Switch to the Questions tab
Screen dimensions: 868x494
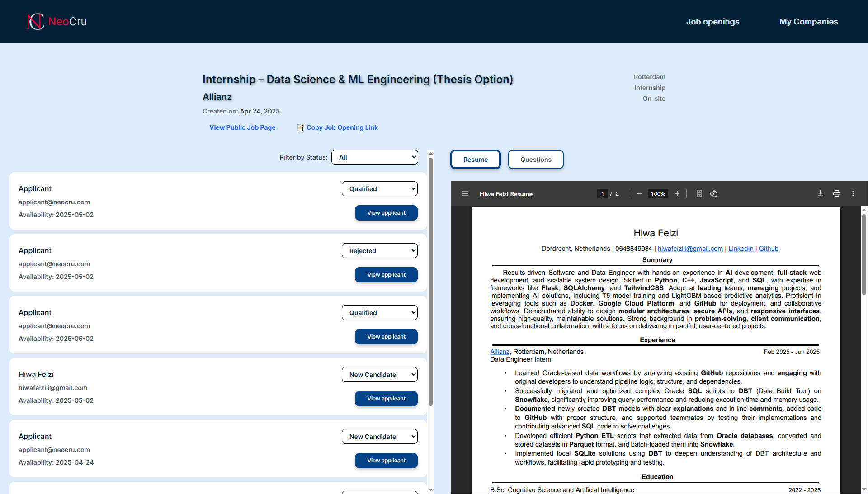(x=536, y=160)
